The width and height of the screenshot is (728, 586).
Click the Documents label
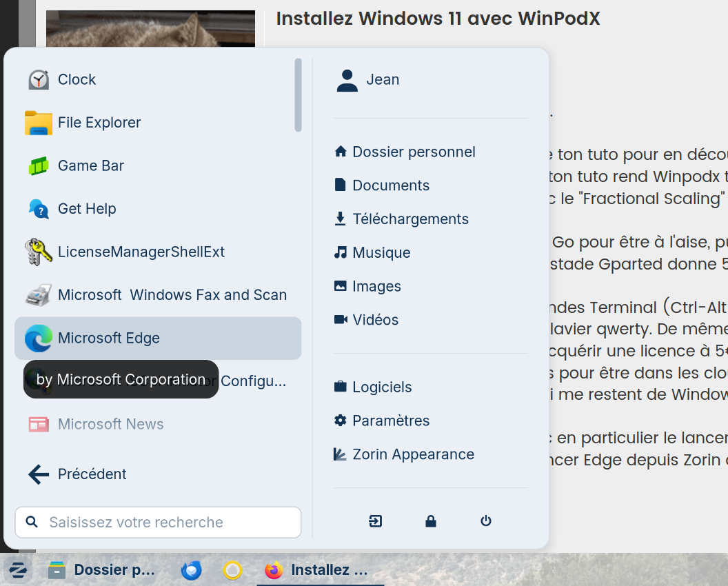391,185
